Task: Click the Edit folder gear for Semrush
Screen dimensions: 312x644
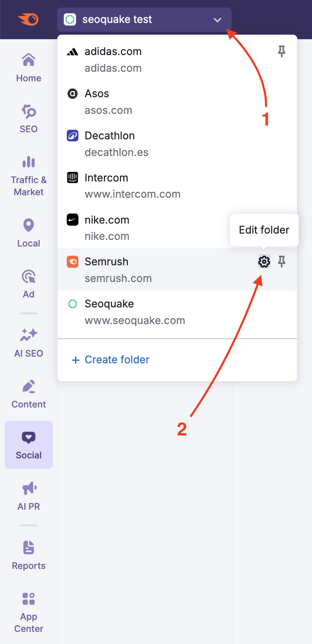Action: pyautogui.click(x=264, y=262)
